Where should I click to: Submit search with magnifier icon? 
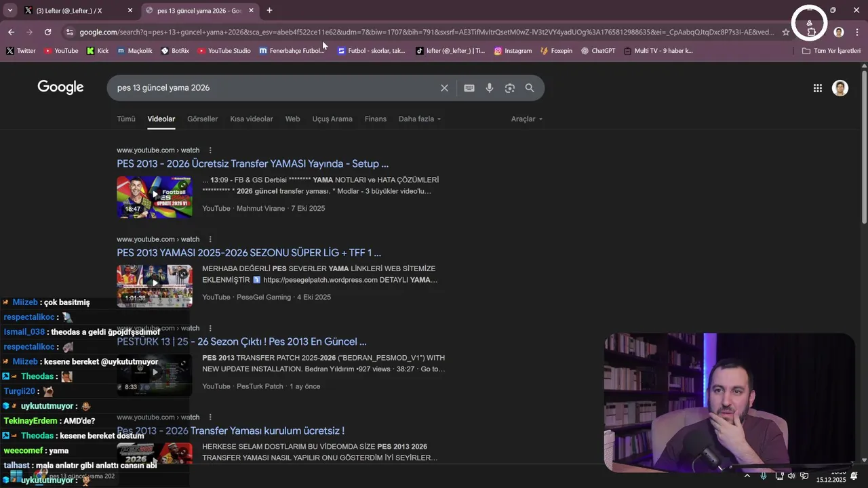(530, 88)
